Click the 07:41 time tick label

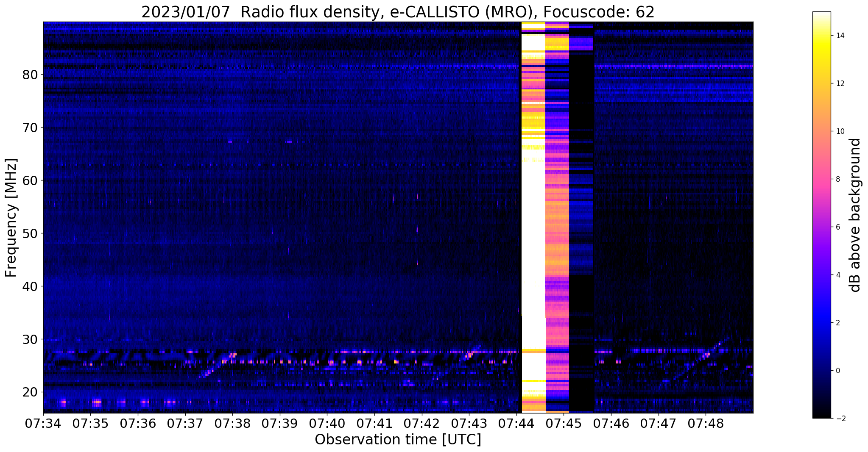pyautogui.click(x=374, y=423)
